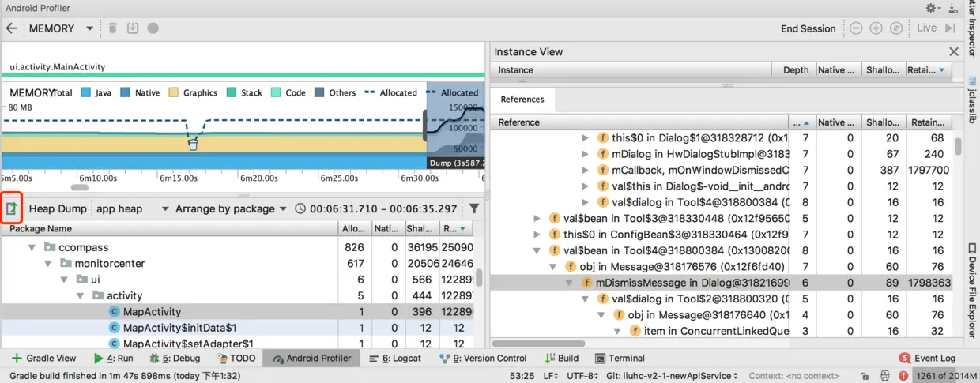The width and height of the screenshot is (980, 383).
Task: Close the Instance View panel
Action: (954, 51)
